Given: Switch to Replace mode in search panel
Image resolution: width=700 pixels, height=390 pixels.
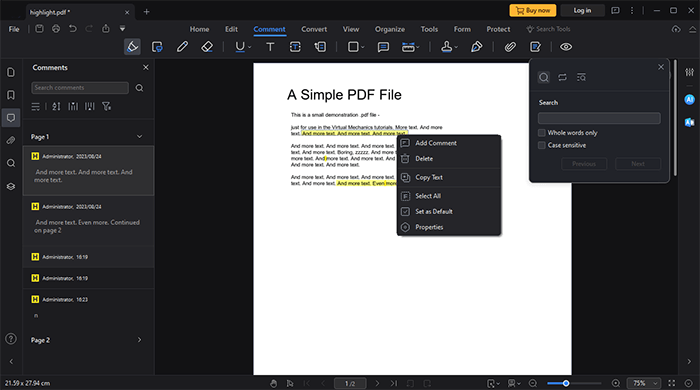Looking at the screenshot, I should pos(562,77).
